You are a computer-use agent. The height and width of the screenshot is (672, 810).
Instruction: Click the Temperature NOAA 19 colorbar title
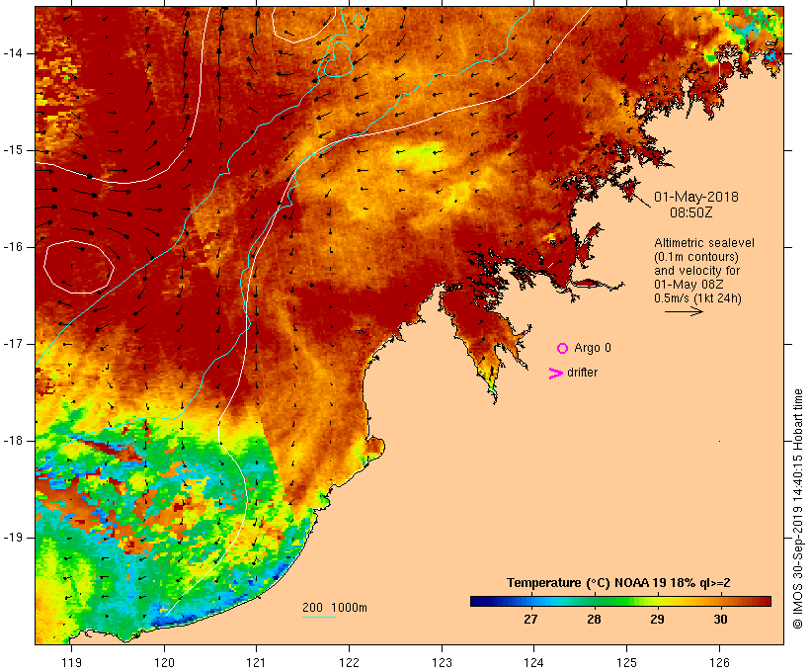tap(618, 583)
